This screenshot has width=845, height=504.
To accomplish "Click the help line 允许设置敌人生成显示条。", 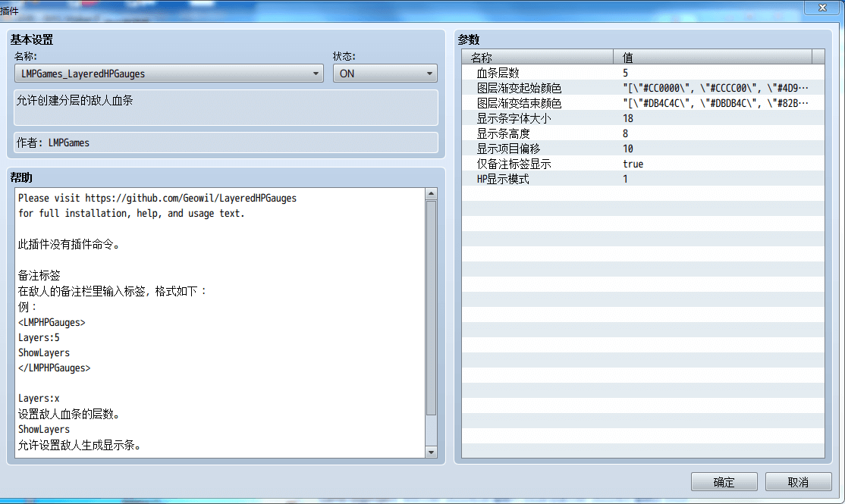I will coord(80,446).
